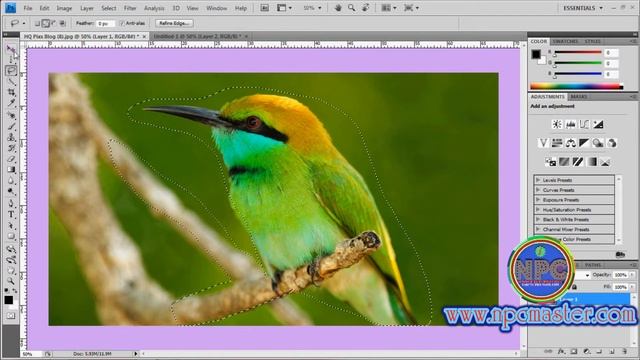Expand Curves Presets
This screenshot has width=640, height=360.
[x=538, y=190]
